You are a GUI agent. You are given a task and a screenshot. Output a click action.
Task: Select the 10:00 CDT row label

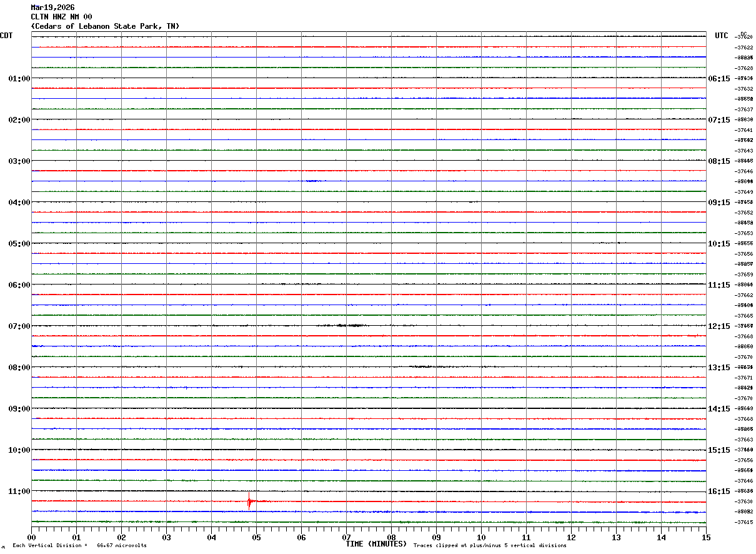click(x=19, y=450)
